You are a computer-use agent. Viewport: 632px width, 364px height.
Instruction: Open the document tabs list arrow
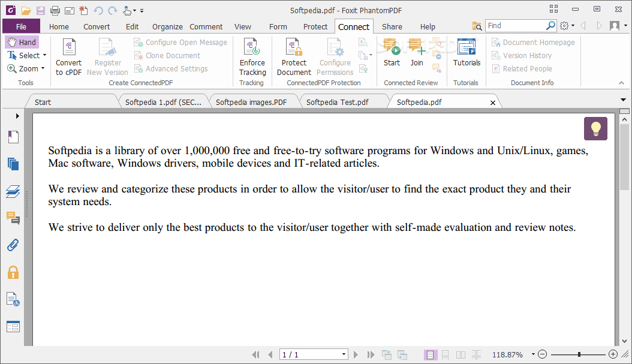click(623, 100)
